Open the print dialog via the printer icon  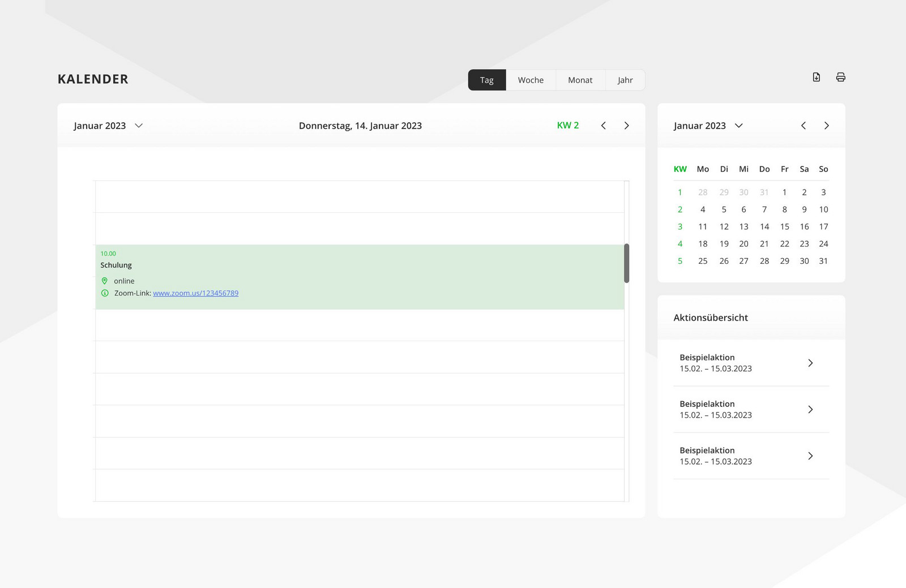840,77
